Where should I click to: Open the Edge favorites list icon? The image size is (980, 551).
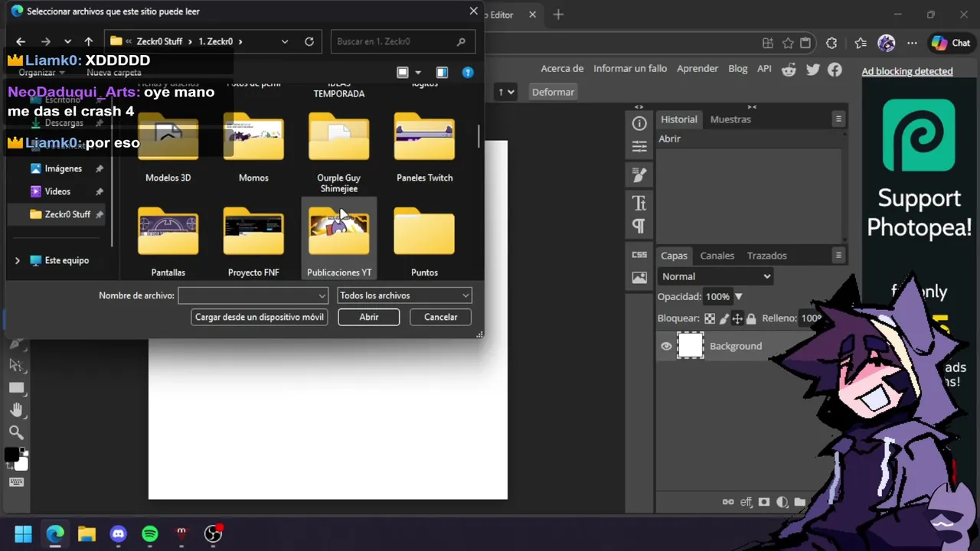click(861, 43)
